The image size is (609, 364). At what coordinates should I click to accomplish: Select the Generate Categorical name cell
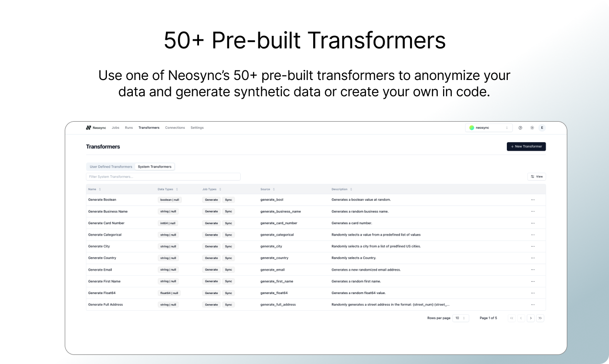tap(105, 235)
